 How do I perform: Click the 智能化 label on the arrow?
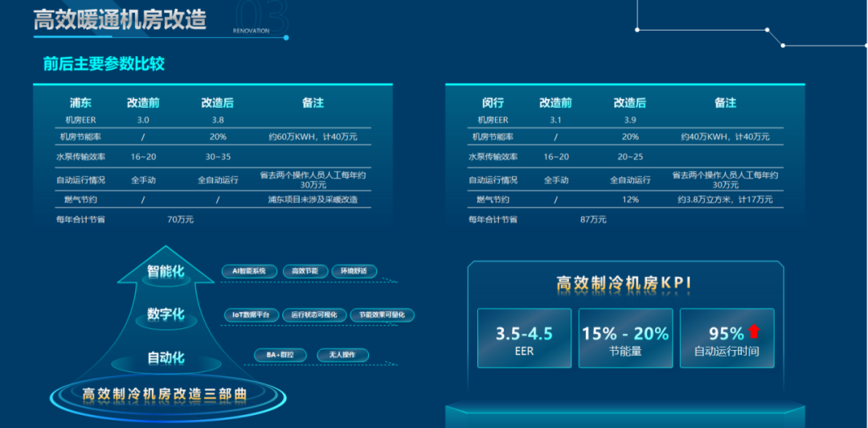click(166, 270)
